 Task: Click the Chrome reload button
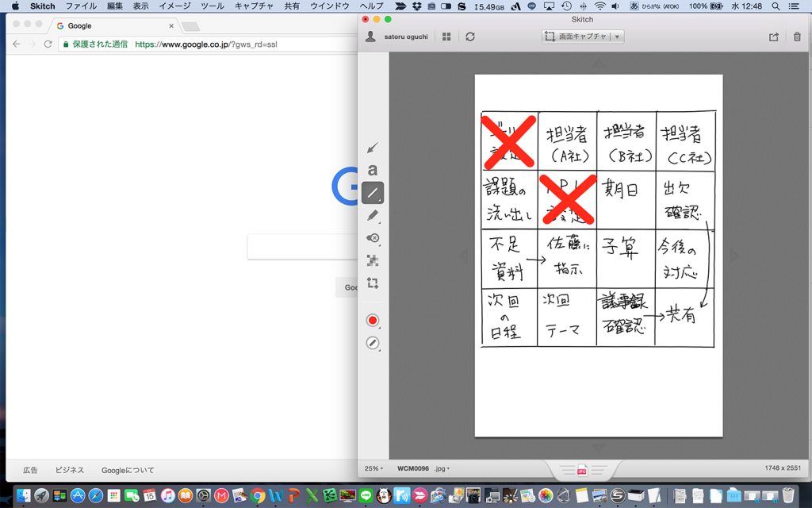48,44
